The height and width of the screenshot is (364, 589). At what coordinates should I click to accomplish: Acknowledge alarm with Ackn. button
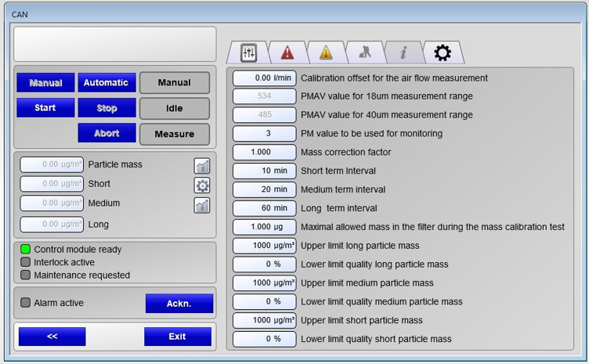[x=179, y=303]
